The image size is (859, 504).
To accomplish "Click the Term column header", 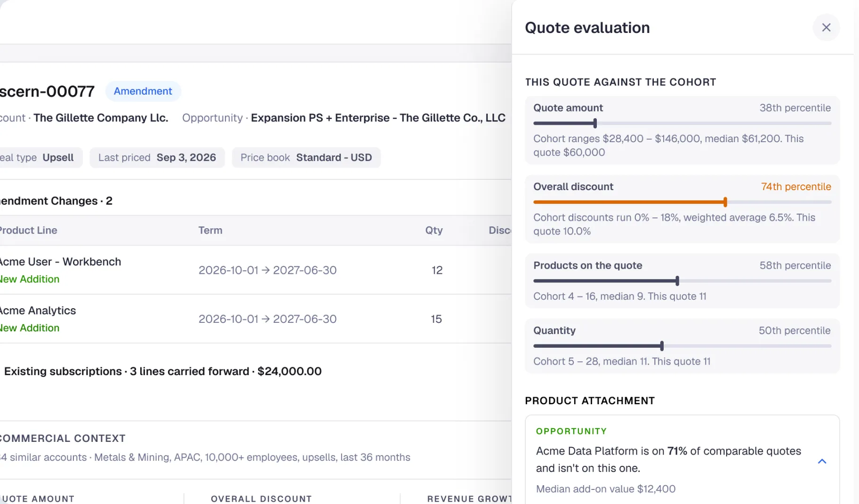I will [210, 230].
